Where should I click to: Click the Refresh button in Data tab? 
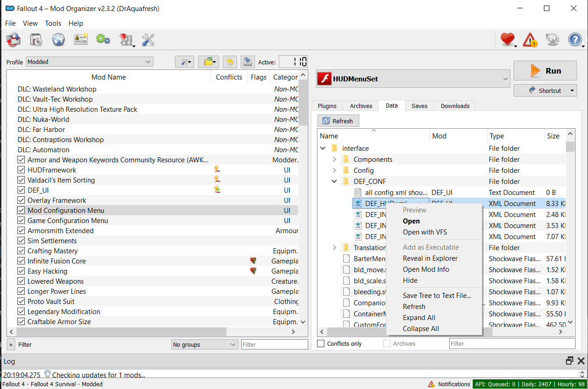tap(338, 121)
